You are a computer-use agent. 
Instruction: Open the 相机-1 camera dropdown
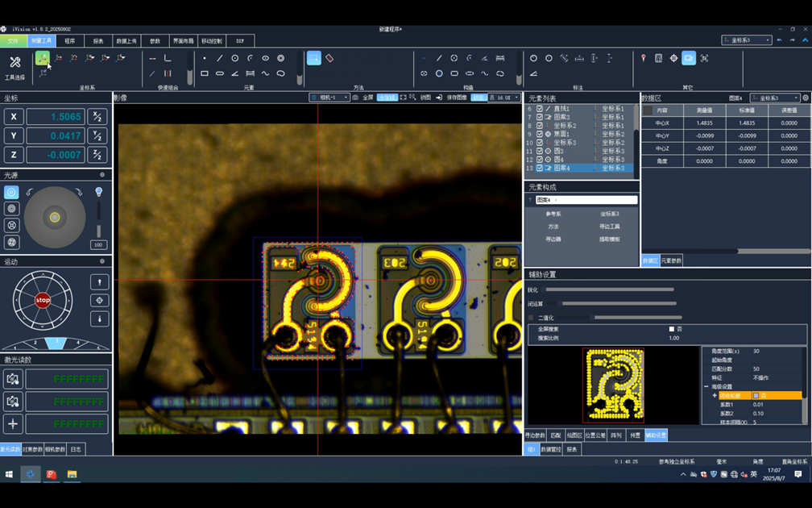tap(329, 98)
